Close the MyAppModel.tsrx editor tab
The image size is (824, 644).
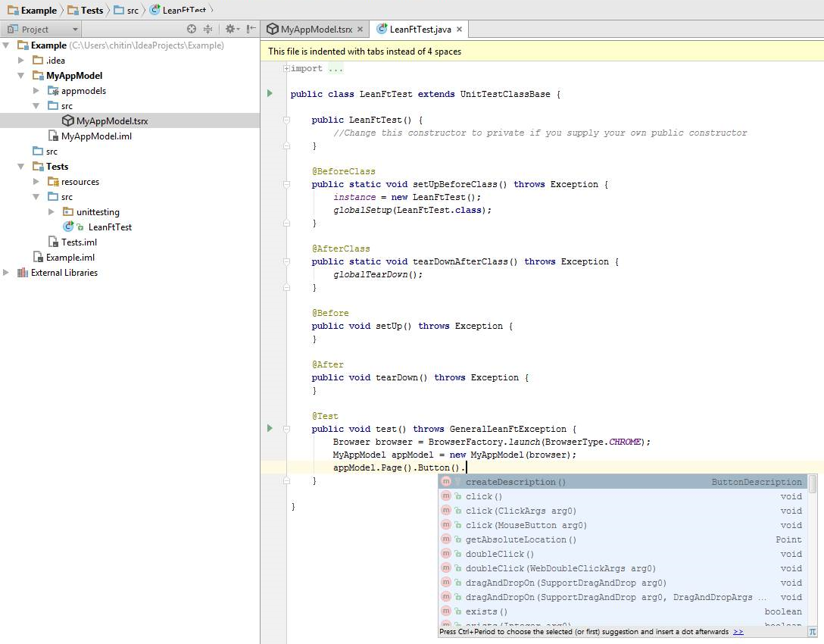360,30
